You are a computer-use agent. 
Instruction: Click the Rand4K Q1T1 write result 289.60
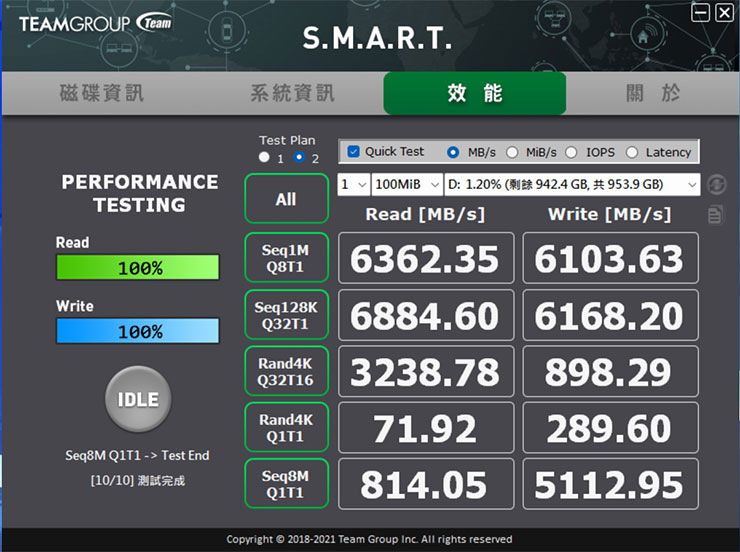pos(610,427)
